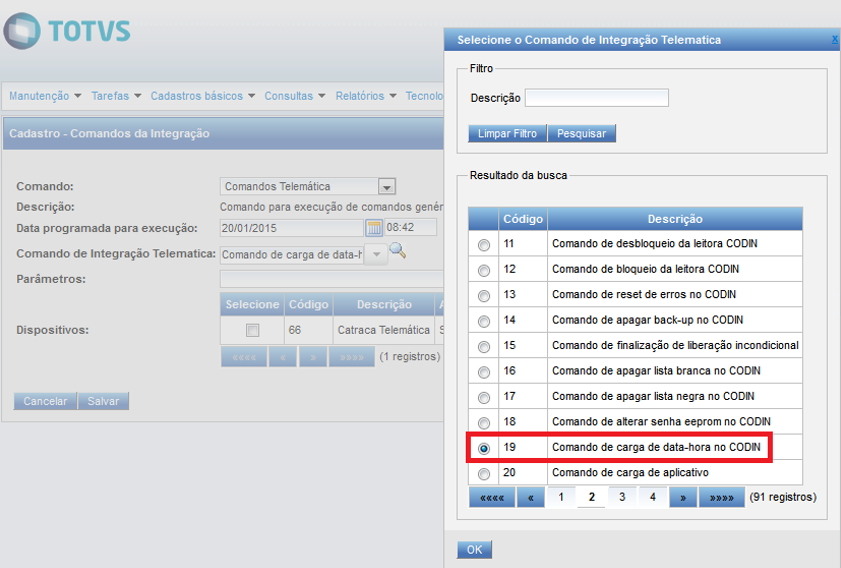Image resolution: width=841 pixels, height=568 pixels.
Task: Jump to last page of search results
Action: [722, 497]
